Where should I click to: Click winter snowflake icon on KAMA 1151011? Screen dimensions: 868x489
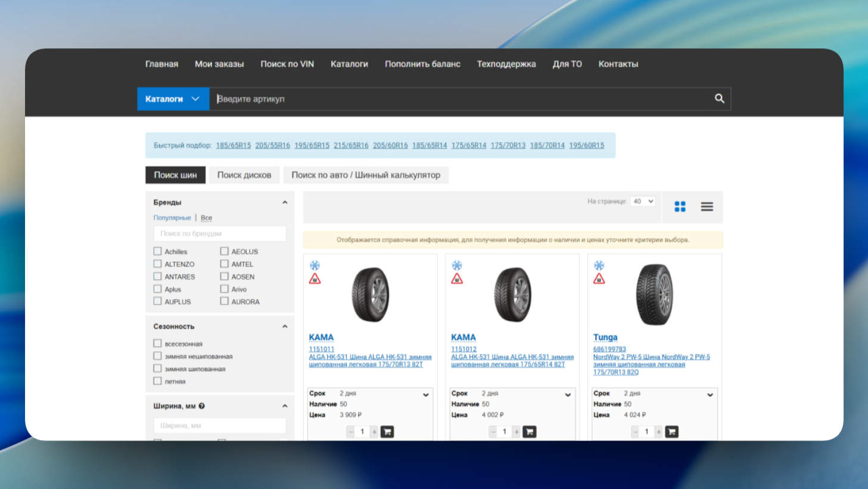315,265
